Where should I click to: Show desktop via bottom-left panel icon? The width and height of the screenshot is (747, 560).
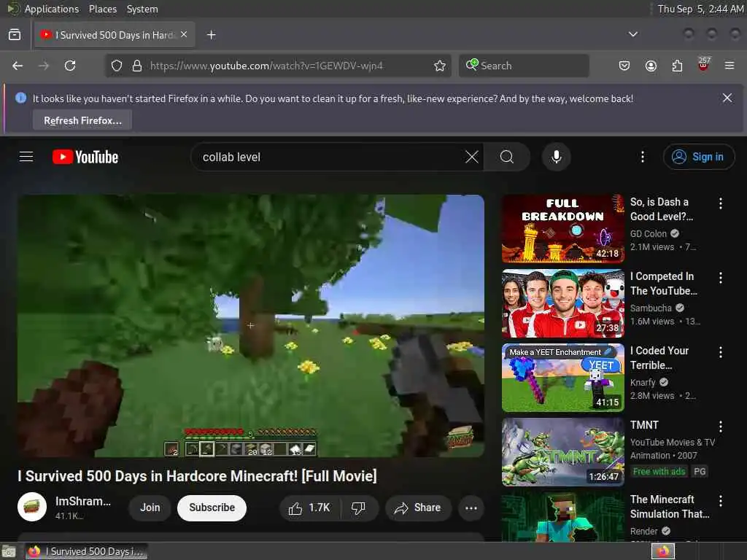pyautogui.click(x=9, y=551)
